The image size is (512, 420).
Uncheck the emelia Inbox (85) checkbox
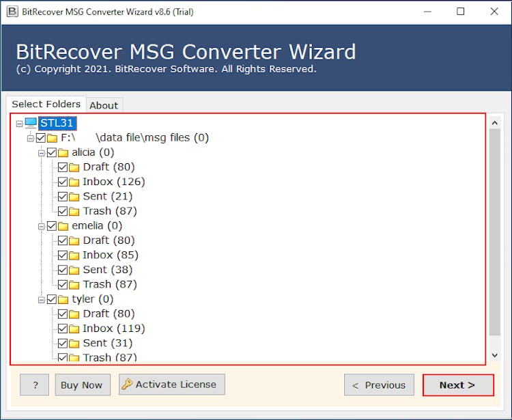[63, 255]
